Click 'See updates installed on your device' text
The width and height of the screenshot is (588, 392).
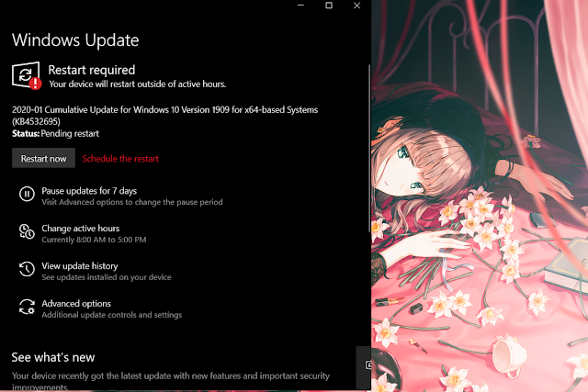(x=107, y=277)
